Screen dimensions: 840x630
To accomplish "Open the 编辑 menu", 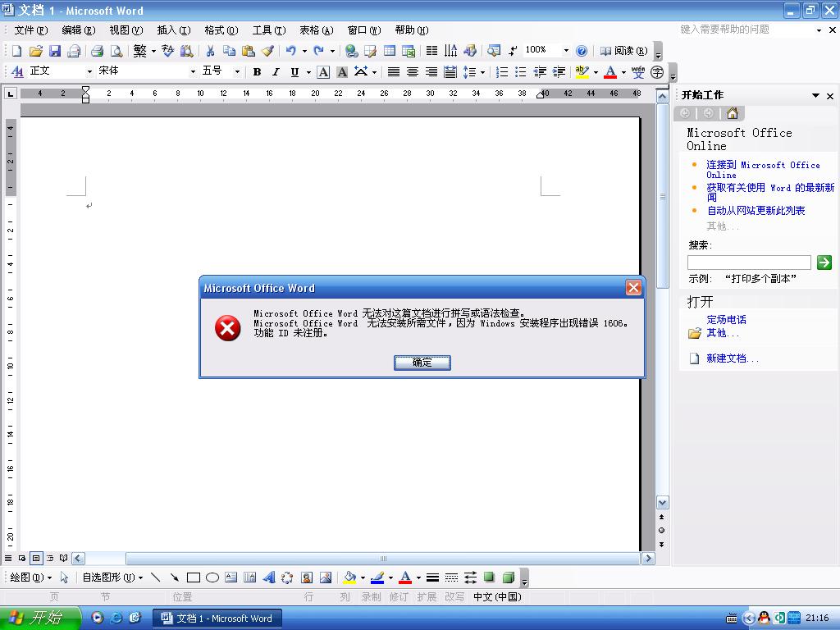I will [78, 30].
